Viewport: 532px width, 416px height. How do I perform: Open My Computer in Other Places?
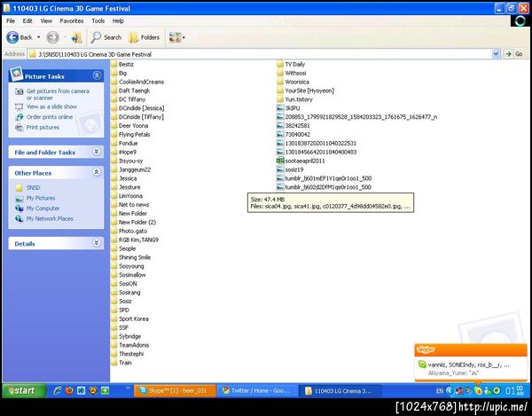coord(43,208)
